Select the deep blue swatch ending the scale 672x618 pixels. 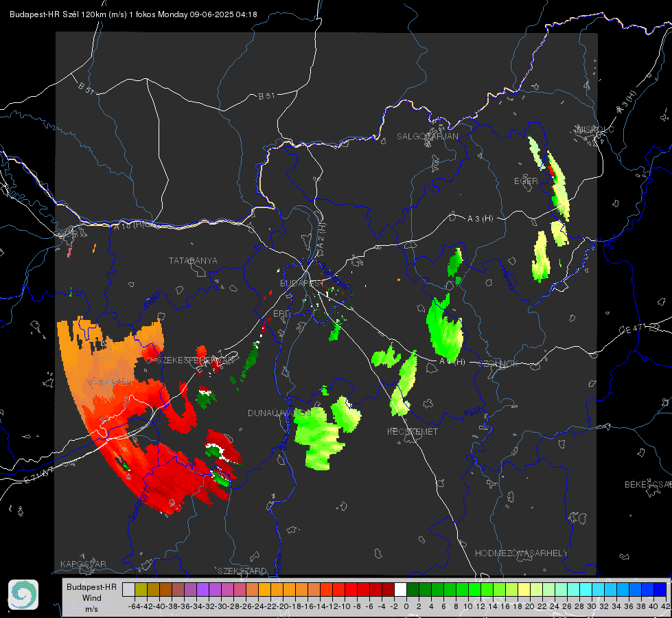[x=660, y=589]
